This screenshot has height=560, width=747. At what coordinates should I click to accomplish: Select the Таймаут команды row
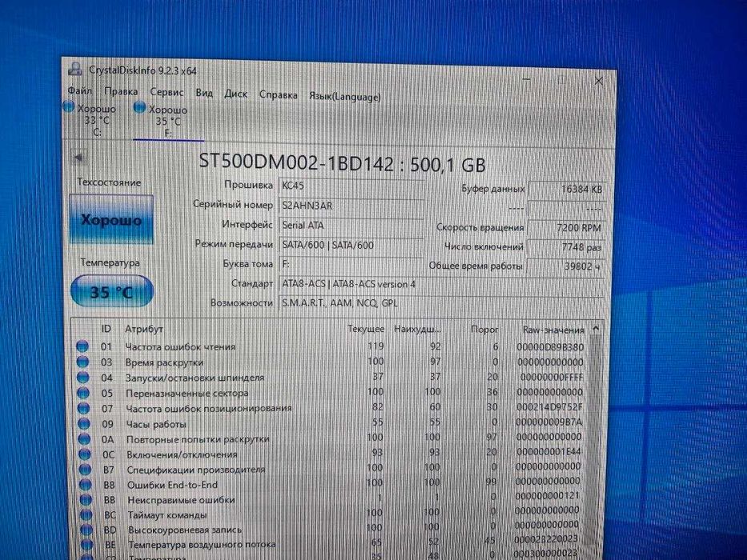[x=330, y=514]
